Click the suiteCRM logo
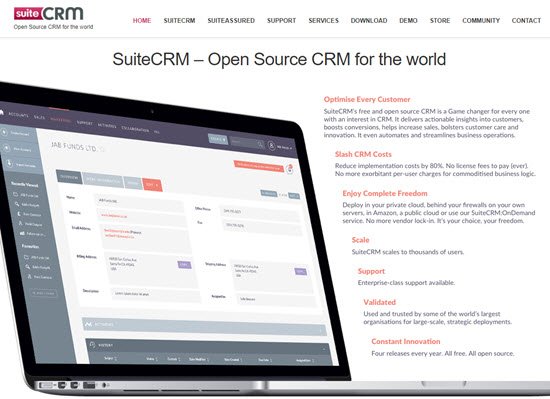The image size is (550, 399). pyautogui.click(x=49, y=14)
